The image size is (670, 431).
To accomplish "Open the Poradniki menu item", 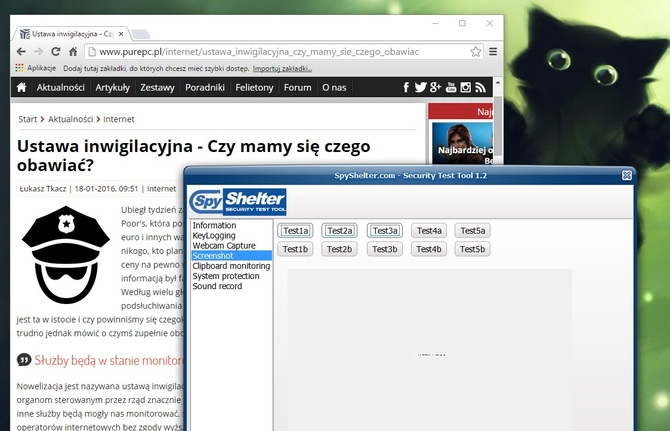I will (204, 88).
